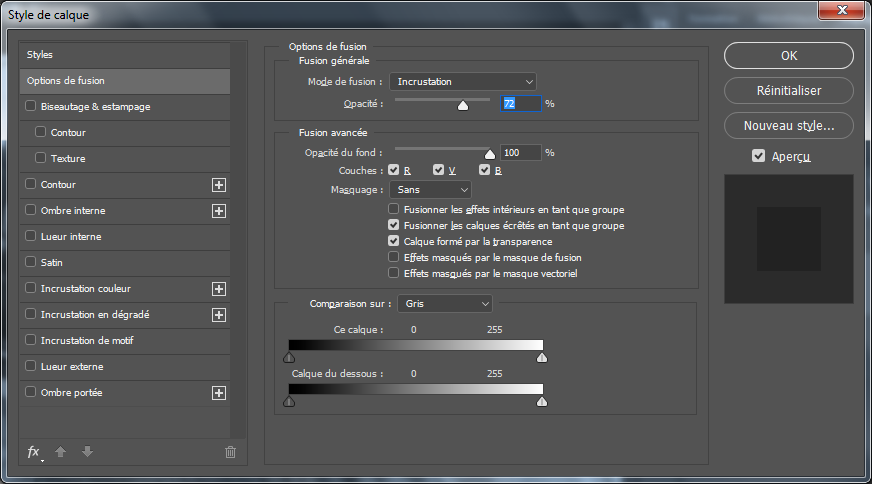Click the move effect down arrow
Image resolution: width=872 pixels, height=484 pixels.
click(x=87, y=452)
